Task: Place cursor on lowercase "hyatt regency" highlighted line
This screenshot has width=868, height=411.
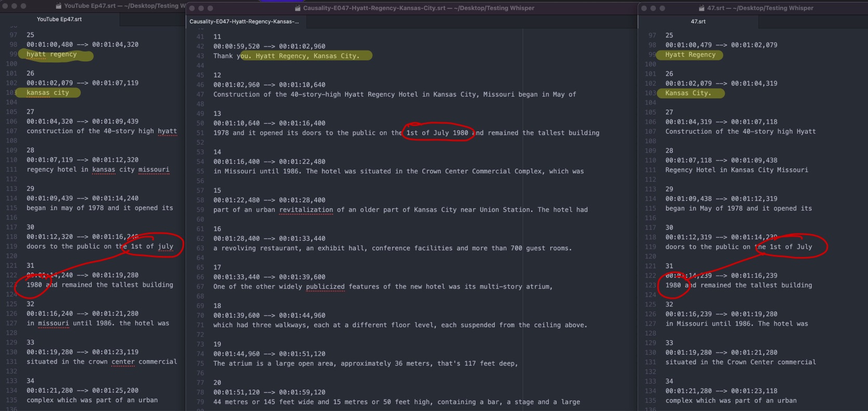Action: (52, 54)
